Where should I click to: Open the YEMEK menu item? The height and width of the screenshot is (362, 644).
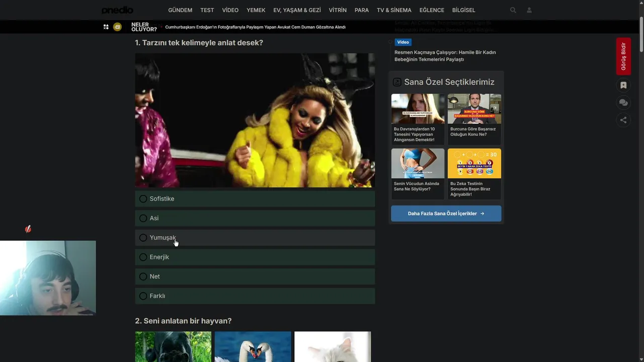click(256, 10)
